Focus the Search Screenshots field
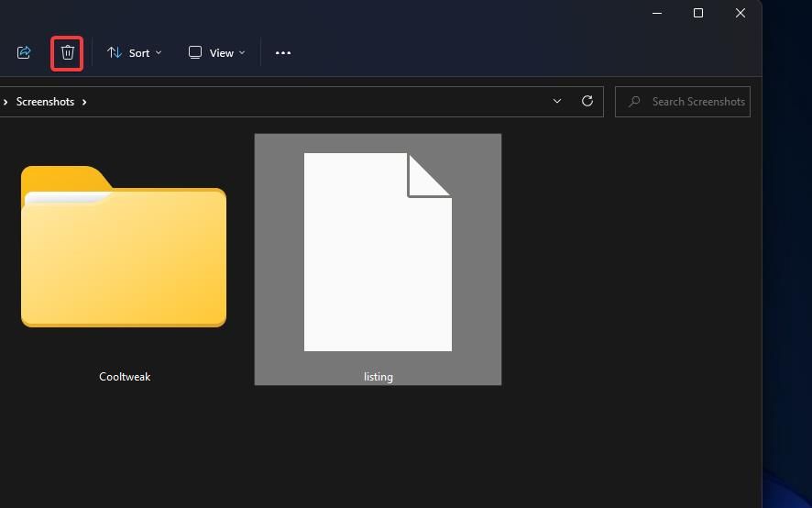812x508 pixels. 683,102
